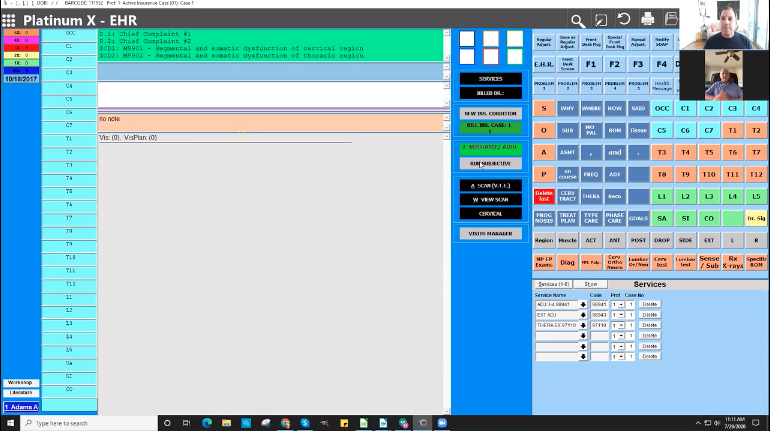This screenshot has width=770, height=431.
Task: Open Cortana circle icon on taskbar
Action: click(x=167, y=423)
